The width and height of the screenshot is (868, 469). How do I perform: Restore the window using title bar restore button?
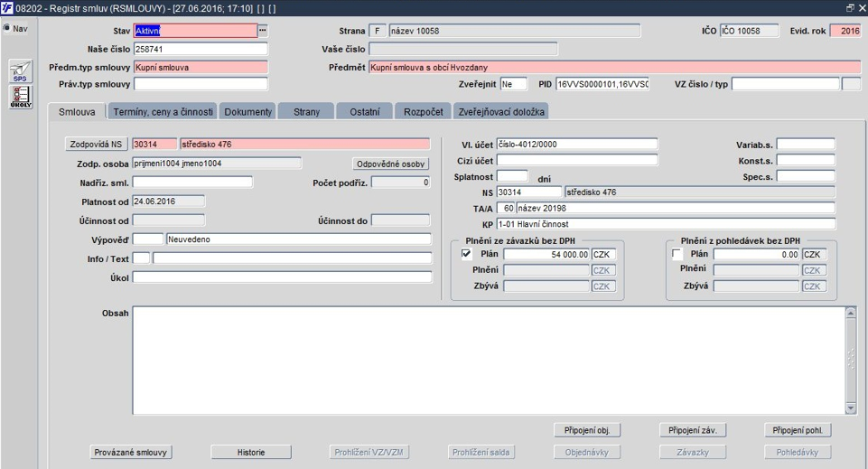click(850, 8)
